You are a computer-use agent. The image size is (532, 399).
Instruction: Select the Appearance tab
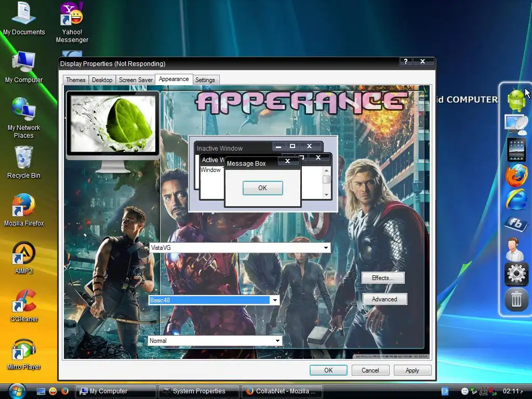point(174,79)
